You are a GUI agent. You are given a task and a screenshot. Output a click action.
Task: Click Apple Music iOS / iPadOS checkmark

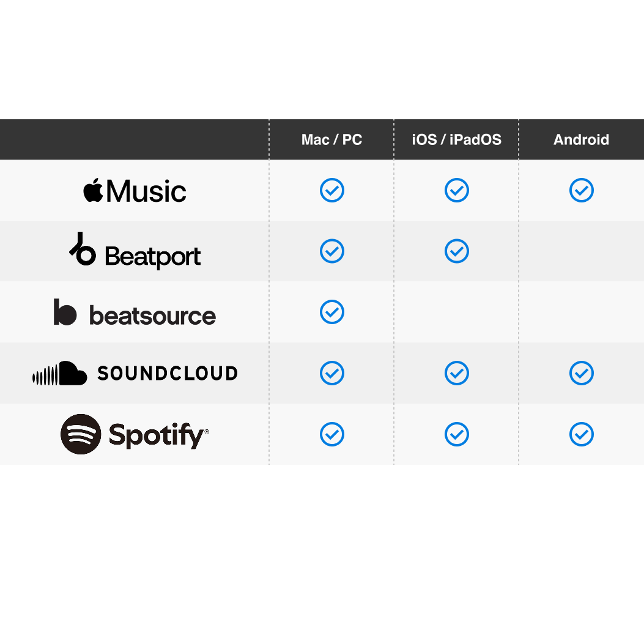[457, 190]
